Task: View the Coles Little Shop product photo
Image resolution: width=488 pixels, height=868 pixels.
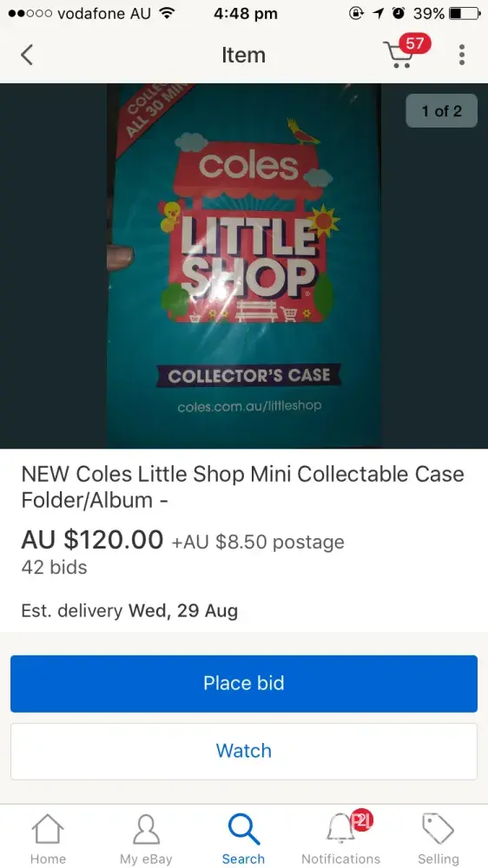Action: [244, 266]
